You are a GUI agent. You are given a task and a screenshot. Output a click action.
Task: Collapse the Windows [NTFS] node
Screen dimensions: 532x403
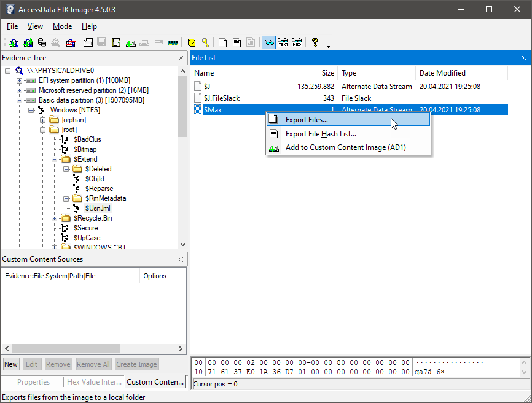coord(31,110)
